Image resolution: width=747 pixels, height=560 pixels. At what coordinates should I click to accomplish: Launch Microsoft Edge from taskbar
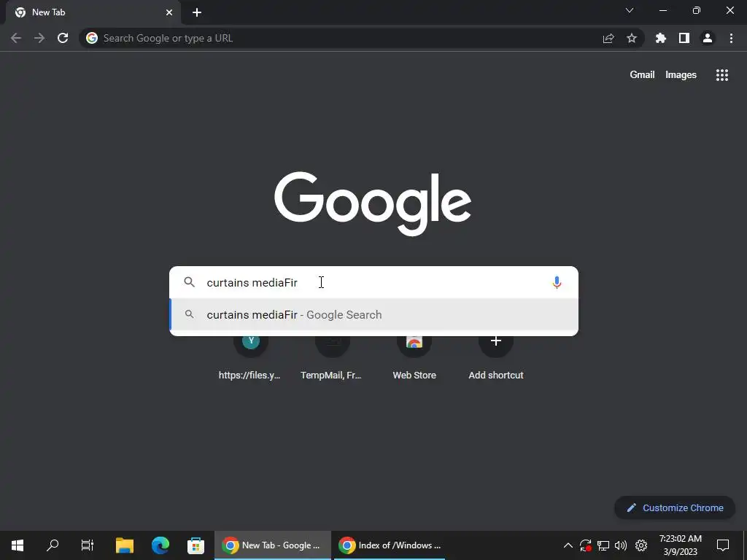[x=160, y=545]
